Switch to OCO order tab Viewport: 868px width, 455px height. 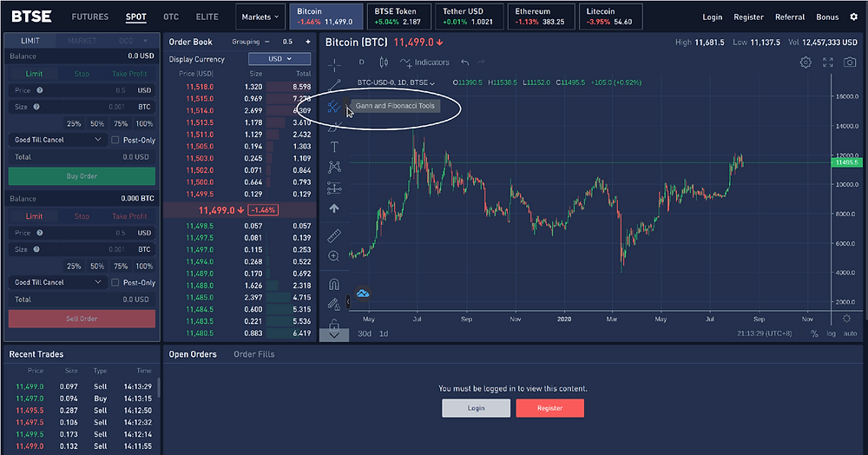click(126, 41)
